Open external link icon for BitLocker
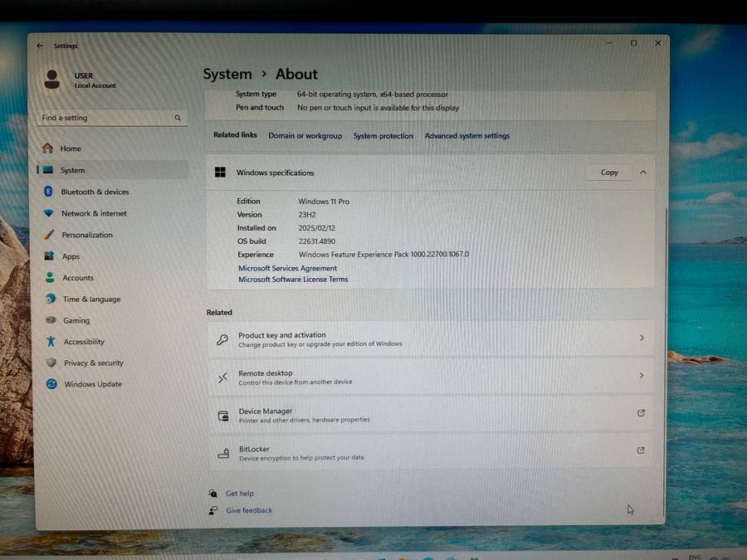747x560 pixels. 641,450
